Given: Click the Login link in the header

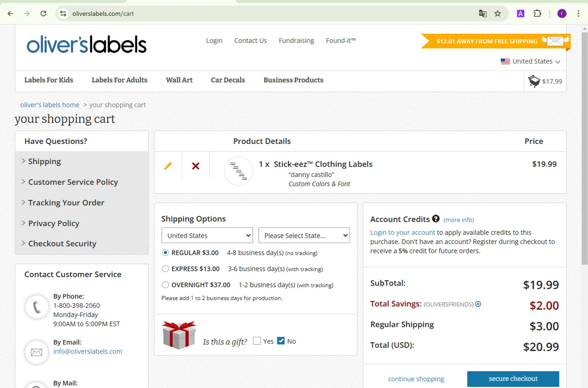Looking at the screenshot, I should pos(214,41).
